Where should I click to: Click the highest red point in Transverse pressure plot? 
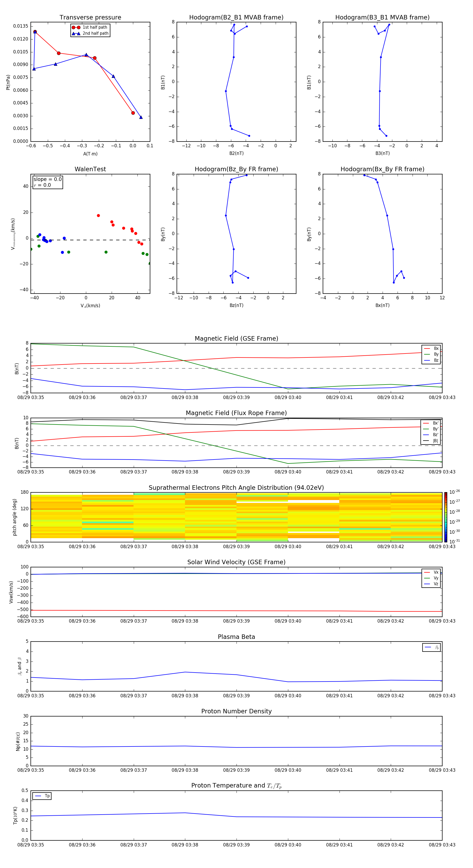click(x=35, y=32)
